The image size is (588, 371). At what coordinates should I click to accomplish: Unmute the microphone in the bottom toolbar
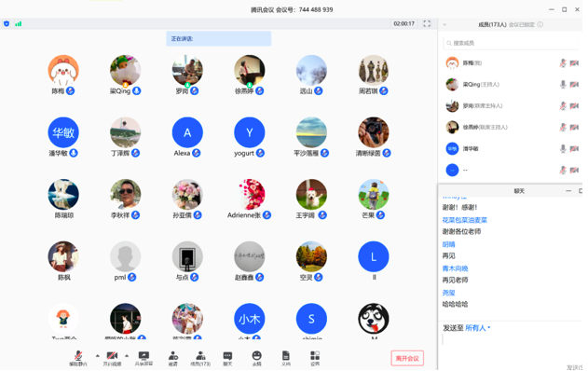78,358
